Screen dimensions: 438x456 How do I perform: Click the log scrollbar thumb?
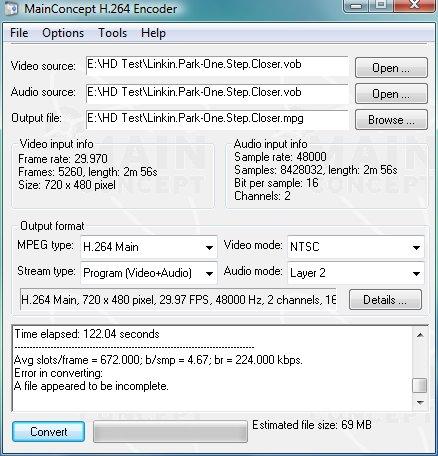(420, 386)
